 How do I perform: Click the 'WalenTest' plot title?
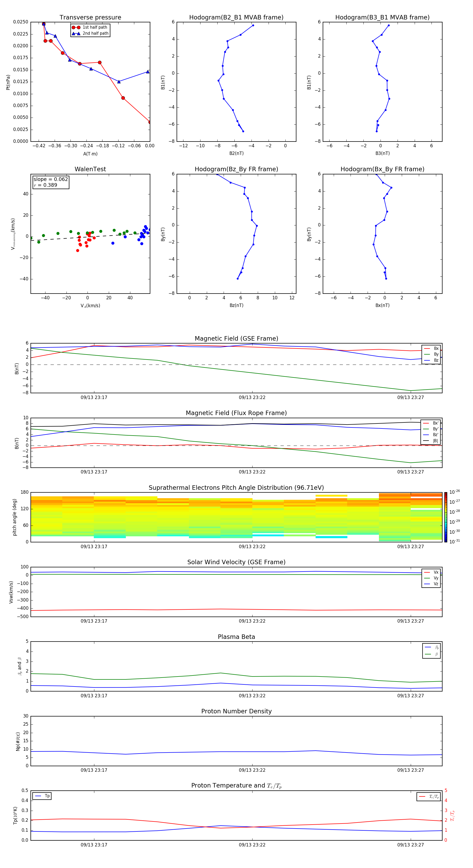(x=90, y=169)
